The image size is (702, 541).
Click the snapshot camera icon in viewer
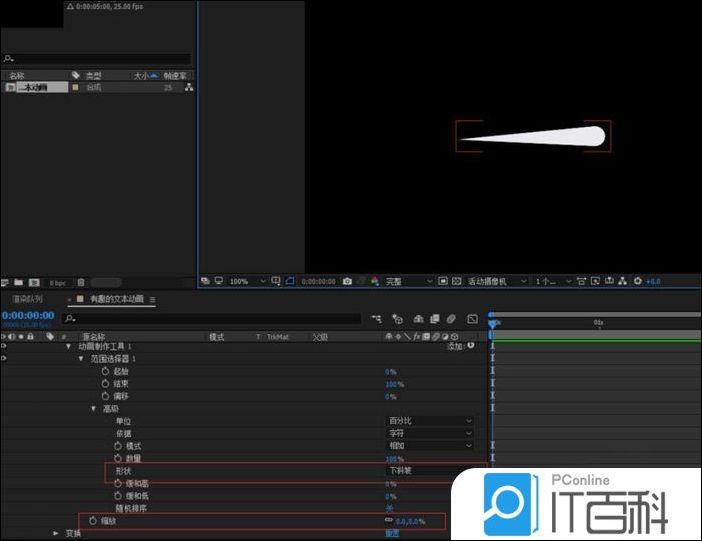[x=347, y=282]
